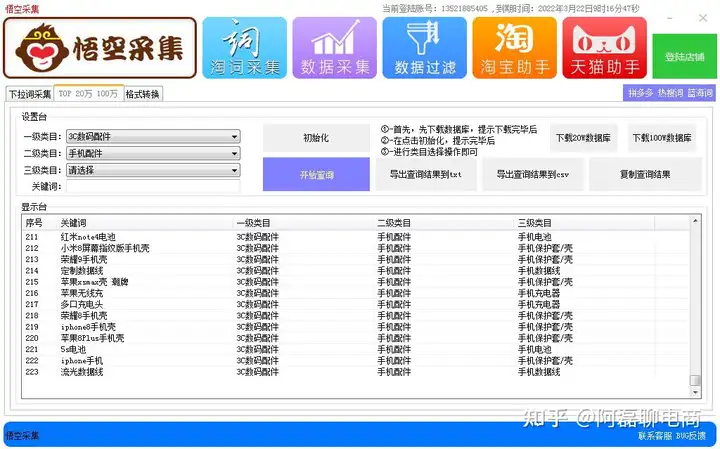The image size is (720, 449).
Task: Click 导出查询结果到csv button
Action: tap(533, 174)
